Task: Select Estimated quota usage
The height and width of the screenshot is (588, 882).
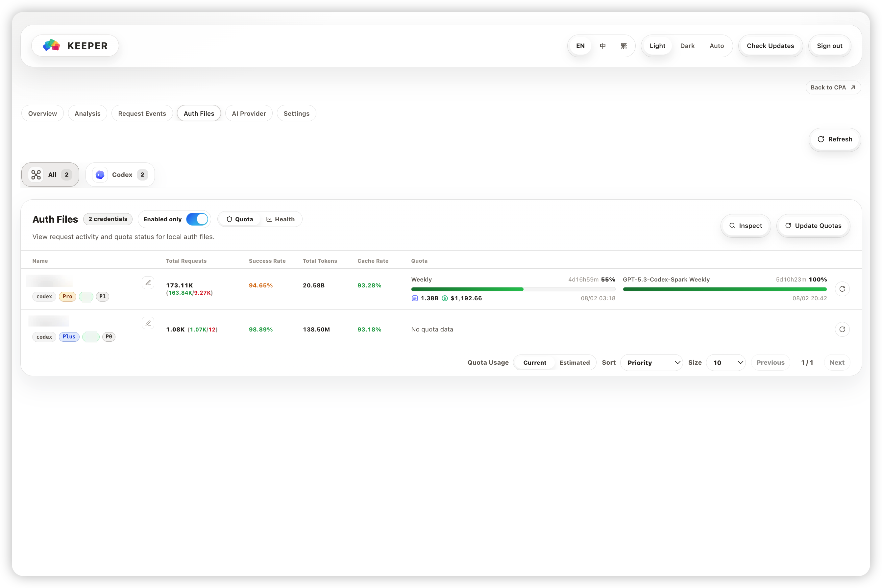Action: tap(575, 363)
